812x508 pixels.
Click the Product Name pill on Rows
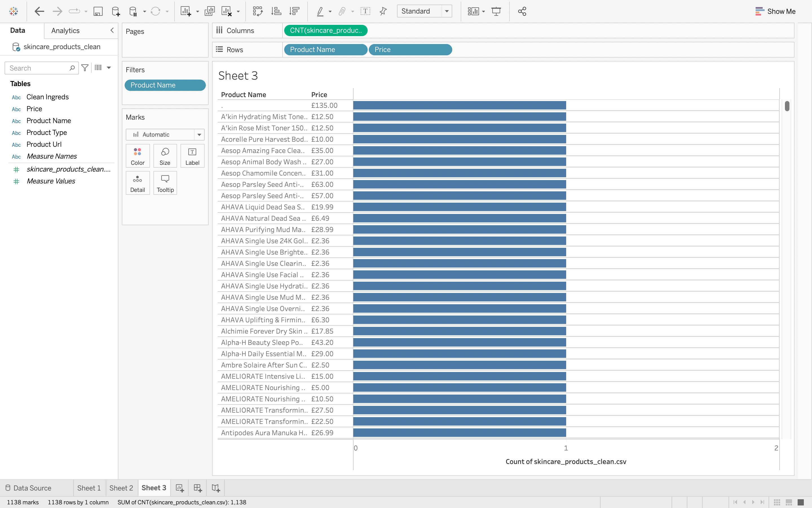325,50
